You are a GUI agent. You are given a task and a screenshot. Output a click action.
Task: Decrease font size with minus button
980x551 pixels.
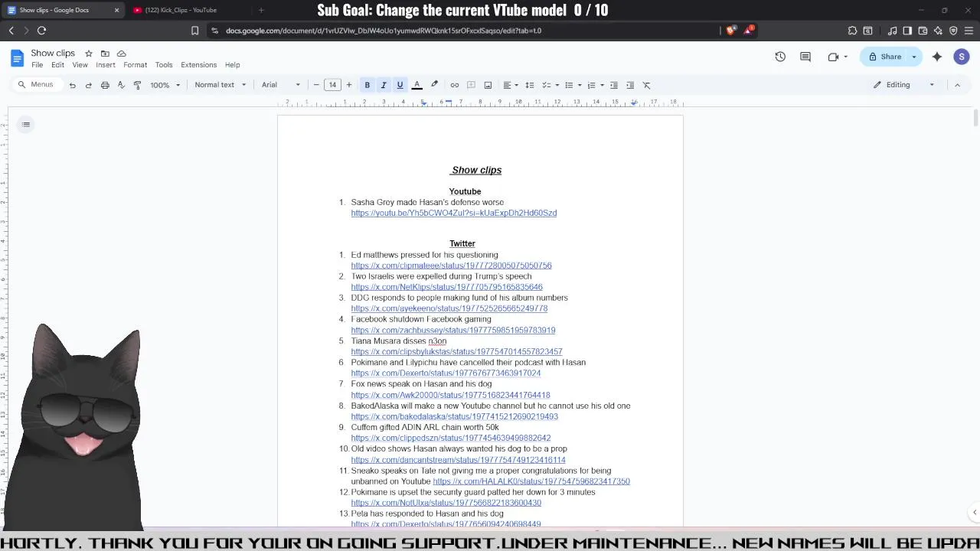tap(316, 85)
